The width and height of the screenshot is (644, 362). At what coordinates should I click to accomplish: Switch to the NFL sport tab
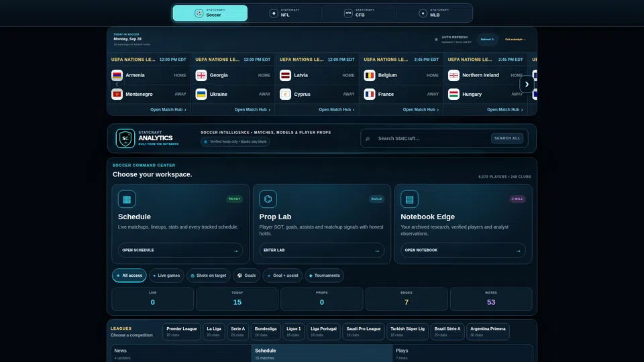pyautogui.click(x=284, y=13)
